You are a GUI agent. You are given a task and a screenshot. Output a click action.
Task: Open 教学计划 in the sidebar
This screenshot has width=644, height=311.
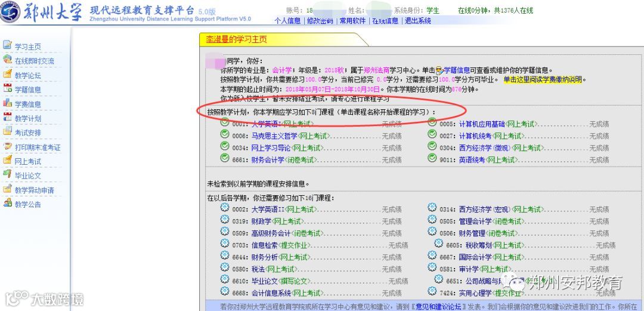point(28,118)
